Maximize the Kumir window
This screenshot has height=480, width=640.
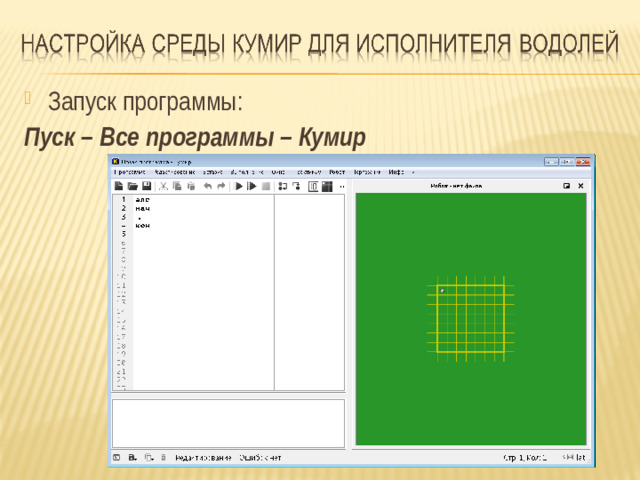567,162
